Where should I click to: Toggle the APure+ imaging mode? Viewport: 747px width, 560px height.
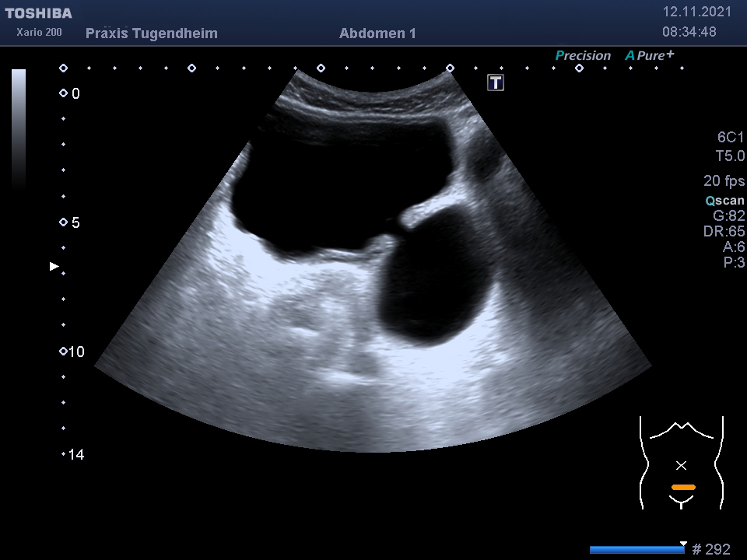[649, 55]
